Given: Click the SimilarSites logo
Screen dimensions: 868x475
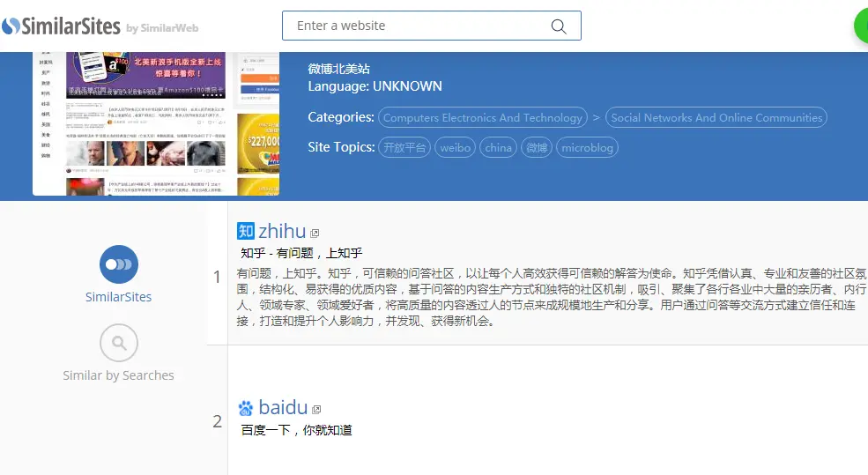Looking at the screenshot, I should coord(61,26).
